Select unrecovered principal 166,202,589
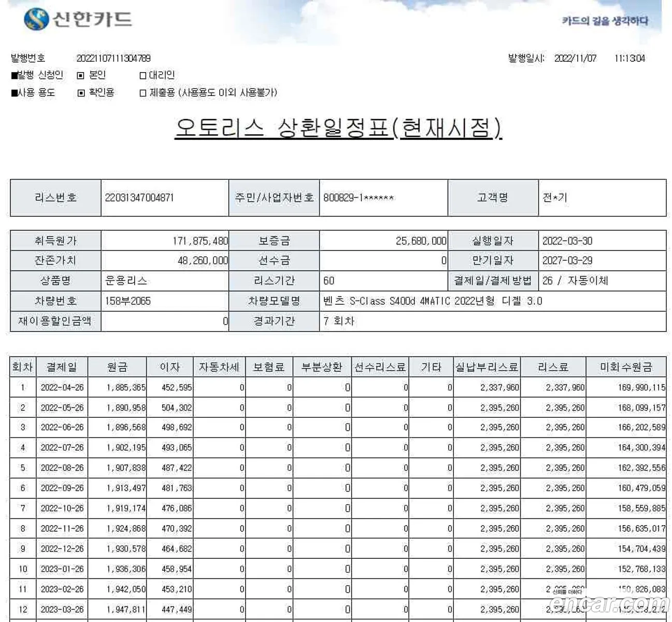672x622 pixels. coord(641,427)
